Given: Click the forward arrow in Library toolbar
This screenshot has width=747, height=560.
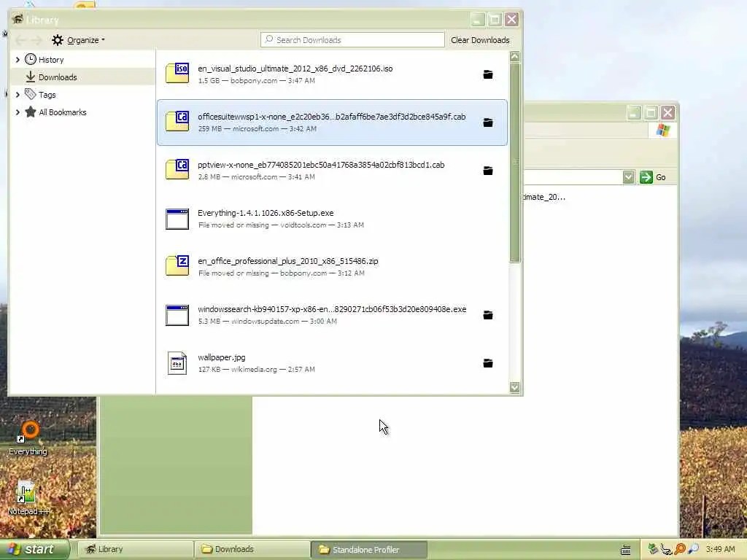Looking at the screenshot, I should 36,40.
